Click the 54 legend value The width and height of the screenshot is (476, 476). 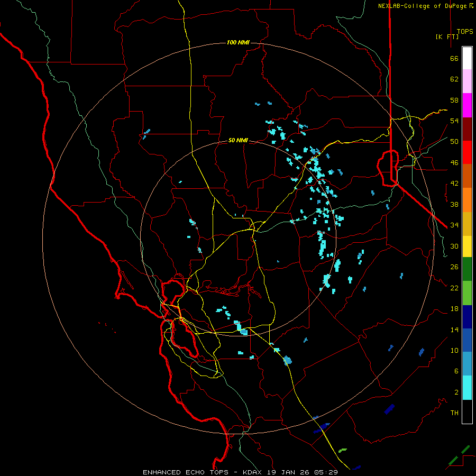[454, 121]
